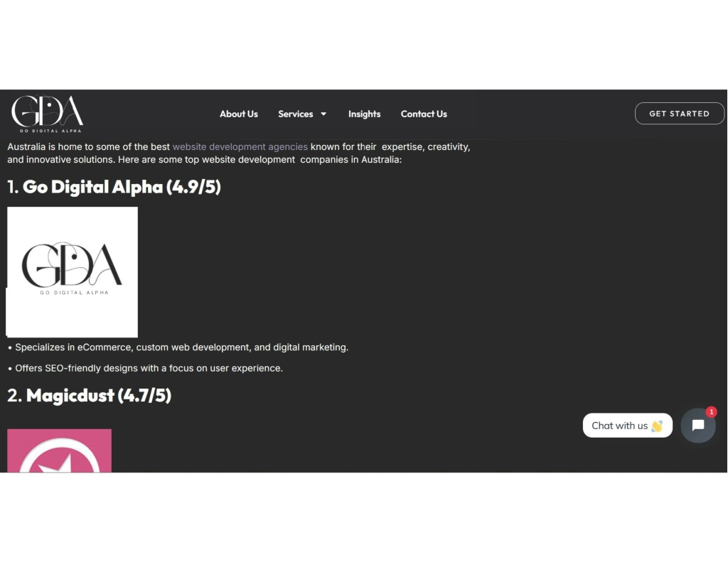
Task: Open the chat widget speech bubble icon
Action: coord(698,425)
